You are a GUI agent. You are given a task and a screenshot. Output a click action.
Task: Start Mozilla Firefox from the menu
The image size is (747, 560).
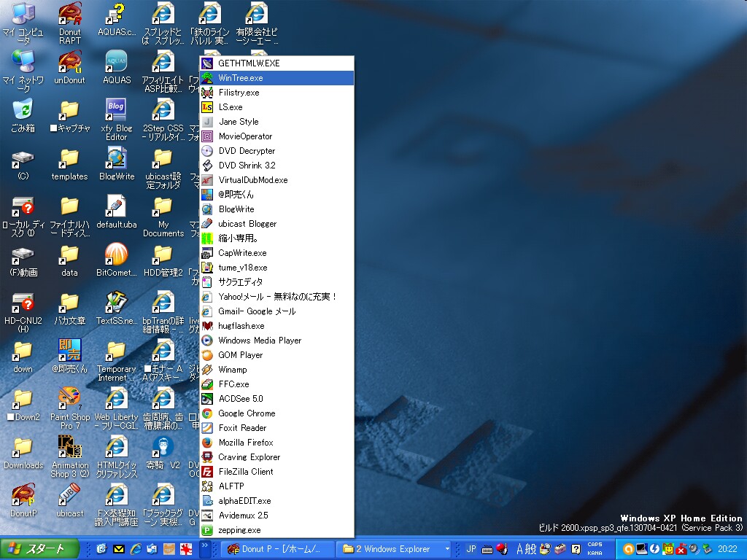pyautogui.click(x=276, y=443)
